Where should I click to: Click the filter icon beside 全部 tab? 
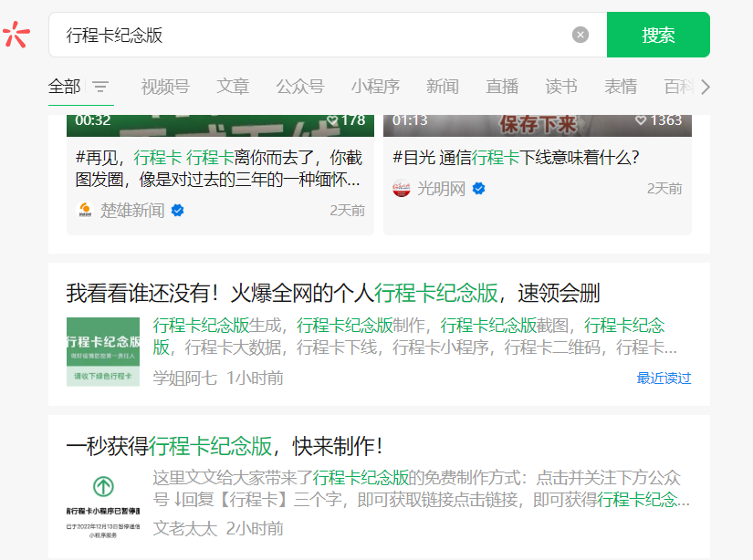101,87
